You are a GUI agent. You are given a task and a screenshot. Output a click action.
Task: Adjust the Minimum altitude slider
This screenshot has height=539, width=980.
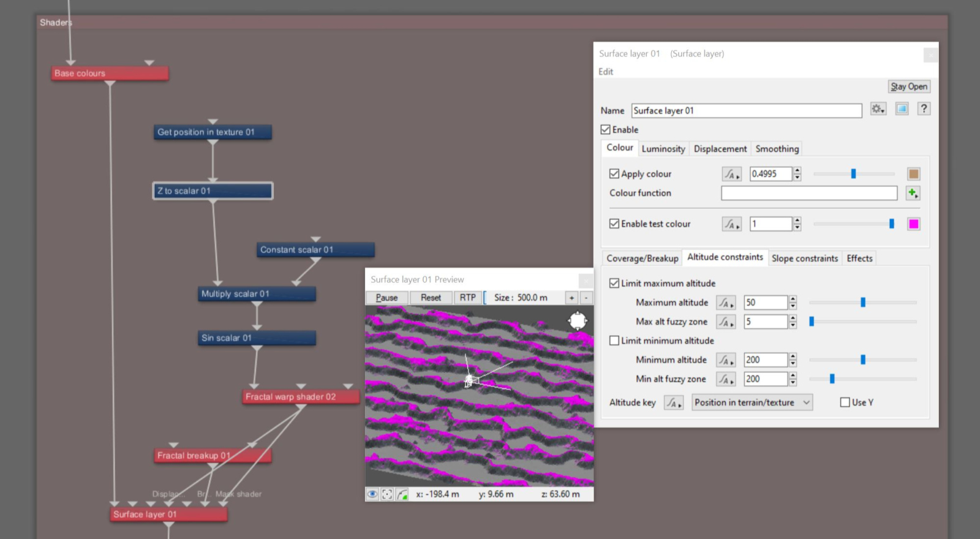(862, 360)
